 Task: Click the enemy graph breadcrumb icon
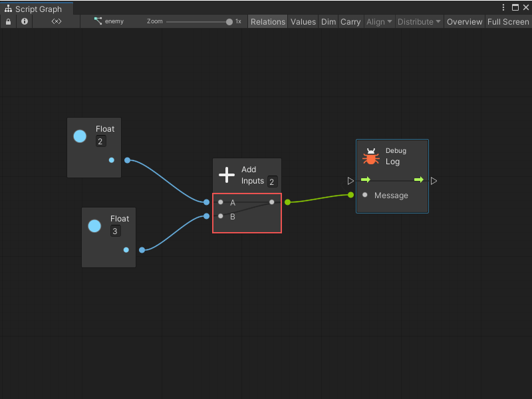(x=97, y=21)
